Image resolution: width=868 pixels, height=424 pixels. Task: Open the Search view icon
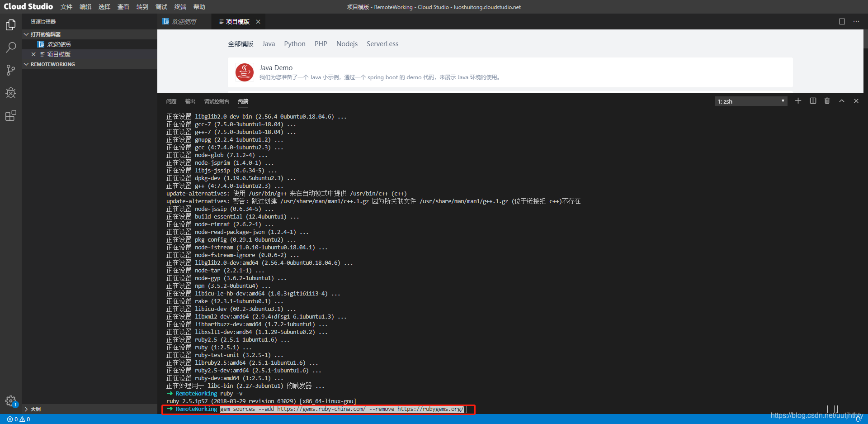pyautogui.click(x=11, y=47)
